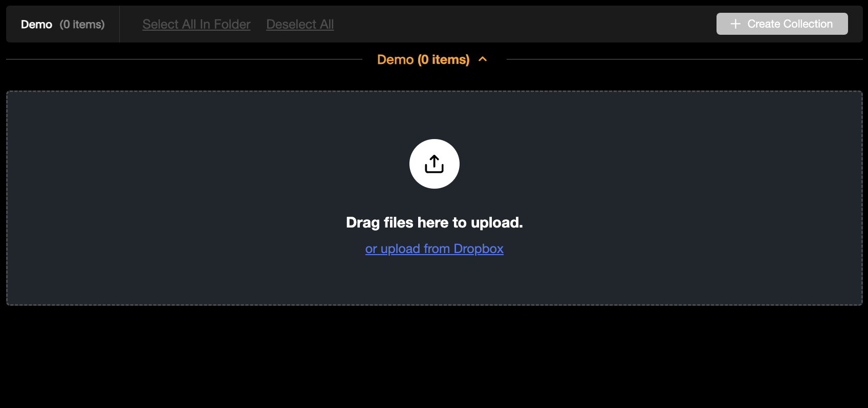Open the "or upload from Dropbox" link

coord(434,248)
